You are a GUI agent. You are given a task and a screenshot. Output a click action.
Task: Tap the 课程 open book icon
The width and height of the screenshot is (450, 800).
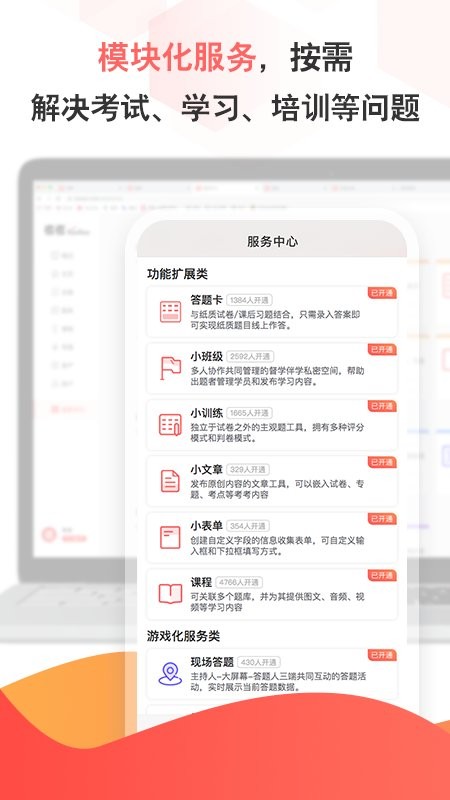(x=170, y=594)
